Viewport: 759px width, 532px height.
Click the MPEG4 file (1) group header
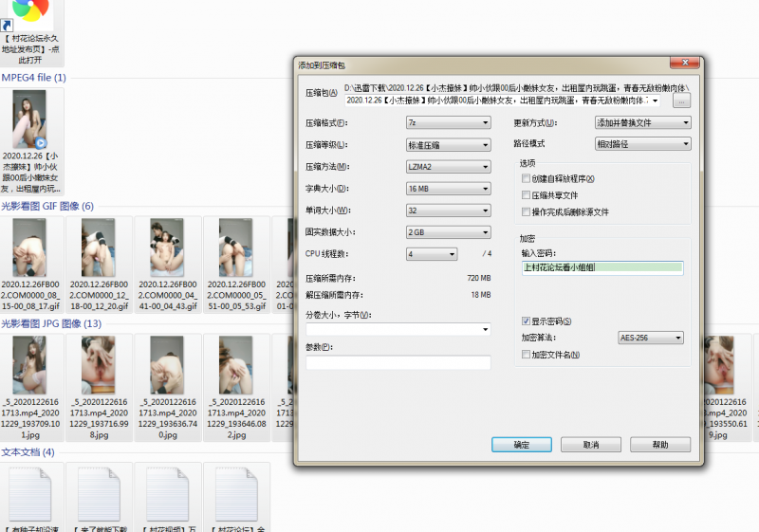[33, 78]
